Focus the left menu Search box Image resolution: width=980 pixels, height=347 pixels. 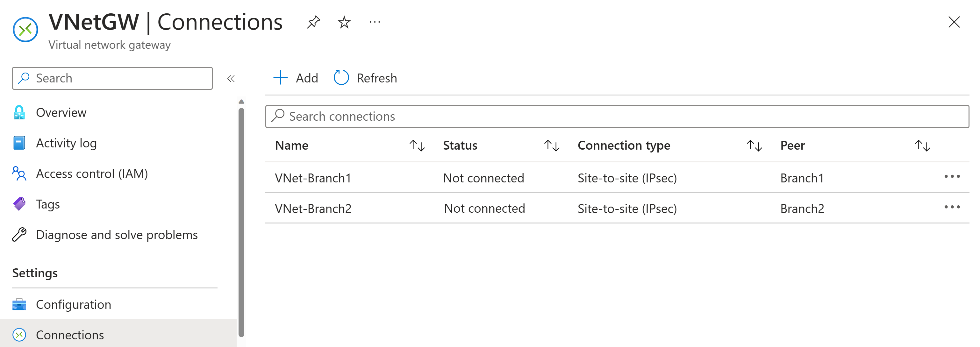coord(112,78)
